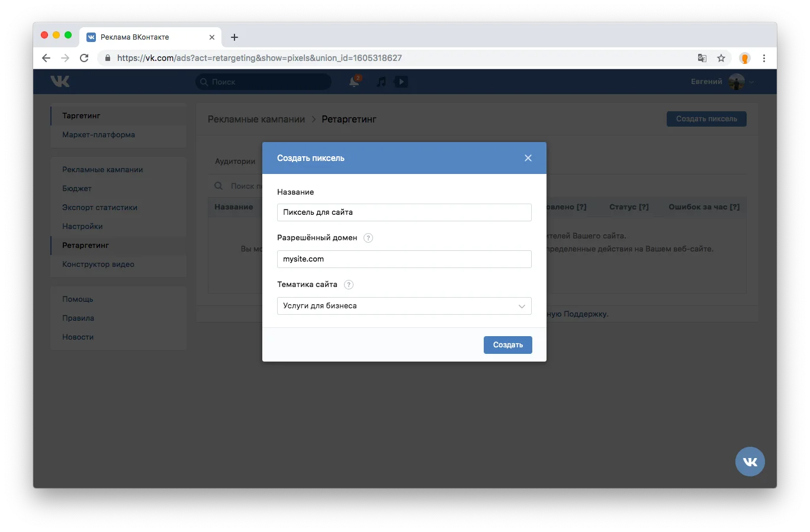Image resolution: width=810 pixels, height=532 pixels.
Task: Click the Поиск field in VK header
Action: pyautogui.click(x=263, y=82)
